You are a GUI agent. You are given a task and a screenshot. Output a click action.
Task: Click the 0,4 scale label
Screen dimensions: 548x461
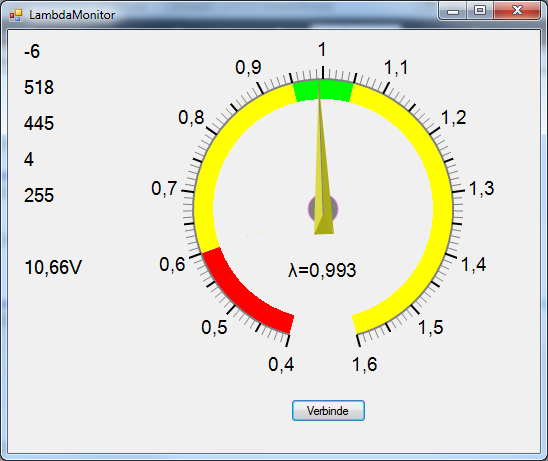281,365
